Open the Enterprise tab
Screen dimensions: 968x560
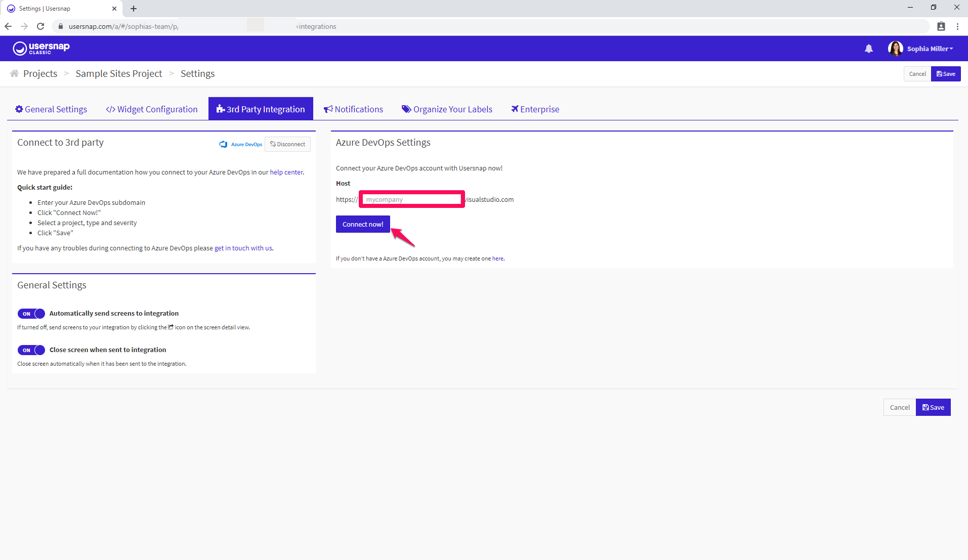pyautogui.click(x=535, y=109)
